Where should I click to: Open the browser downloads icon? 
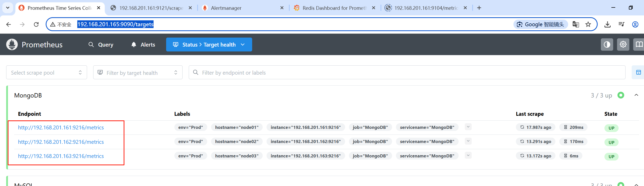pos(608,24)
